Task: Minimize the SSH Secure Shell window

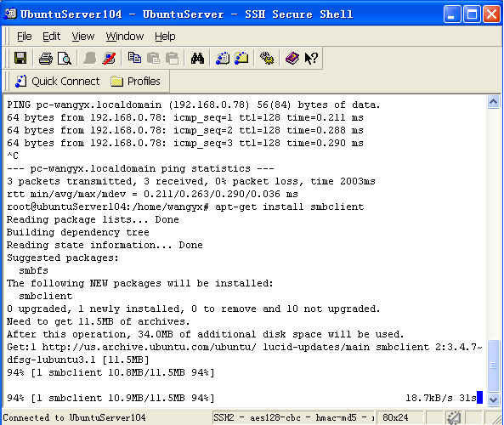Action: [x=452, y=14]
